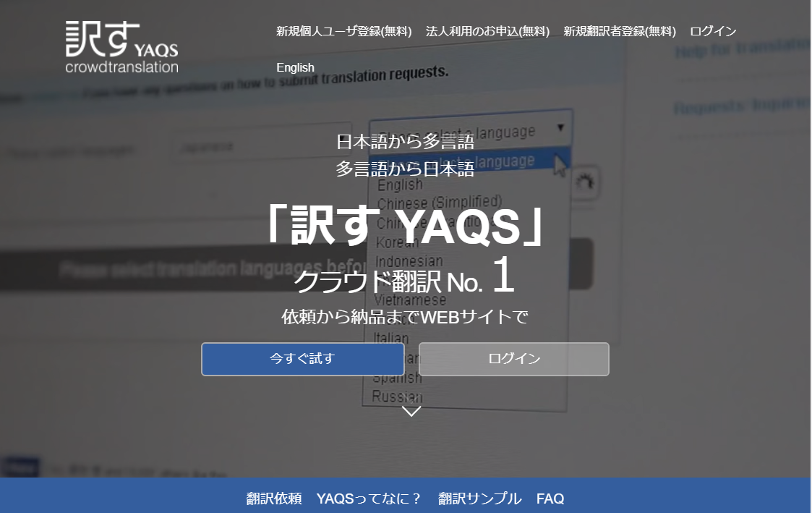The height and width of the screenshot is (513, 812).
Task: Open YAQSってなに？ link
Action: click(369, 499)
